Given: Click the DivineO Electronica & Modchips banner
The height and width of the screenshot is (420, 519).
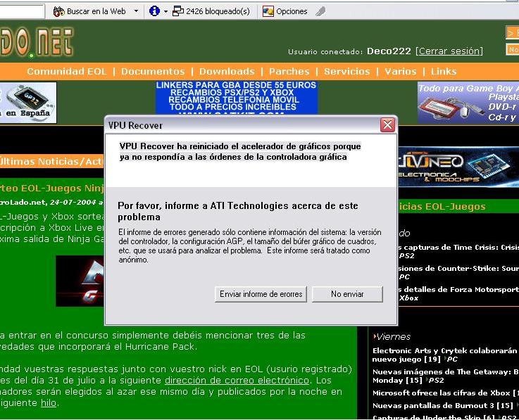Looking at the screenshot, I should (458, 167).
